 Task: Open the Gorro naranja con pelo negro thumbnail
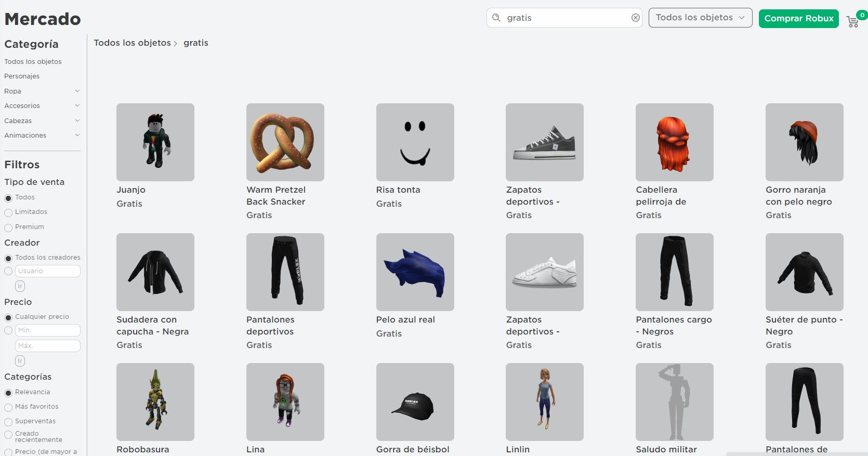pos(805,142)
